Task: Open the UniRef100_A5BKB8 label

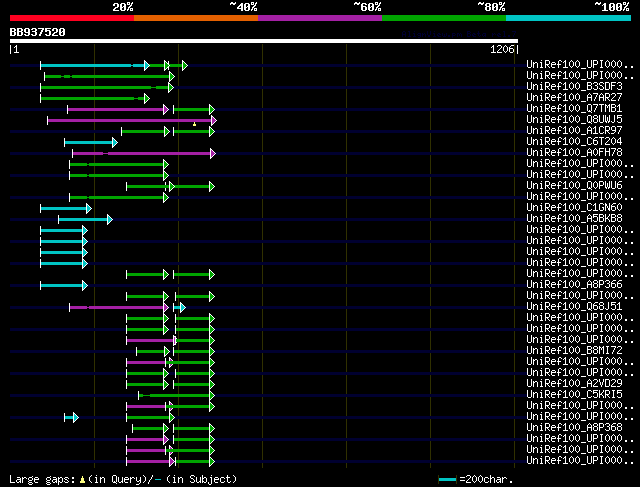Action: tap(574, 219)
